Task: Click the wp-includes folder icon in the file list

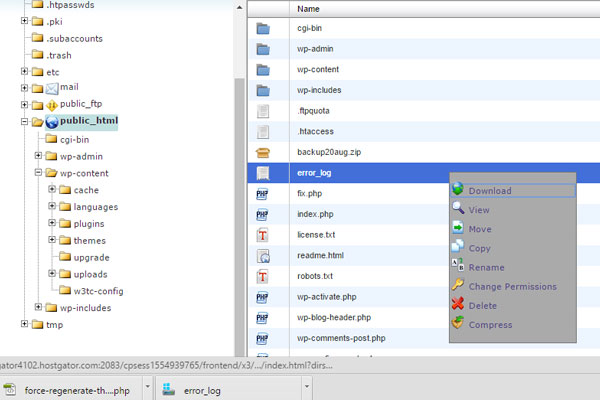Action: coord(263,90)
